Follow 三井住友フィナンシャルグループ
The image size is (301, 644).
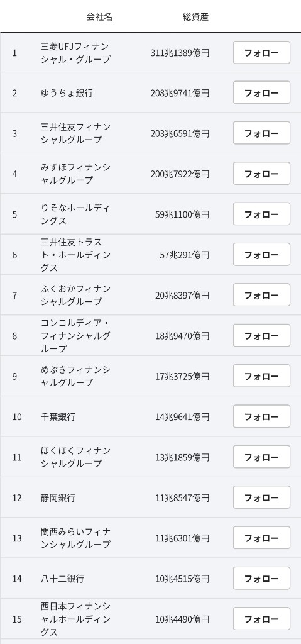[x=261, y=133]
